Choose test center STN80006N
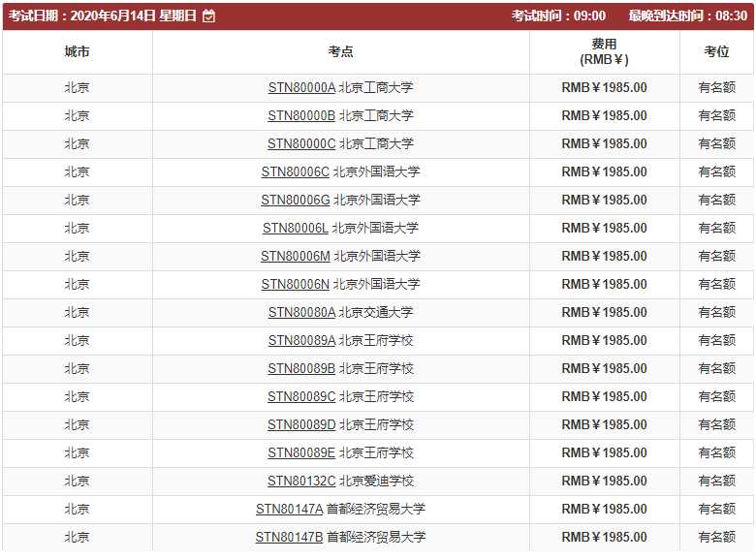 (x=296, y=285)
